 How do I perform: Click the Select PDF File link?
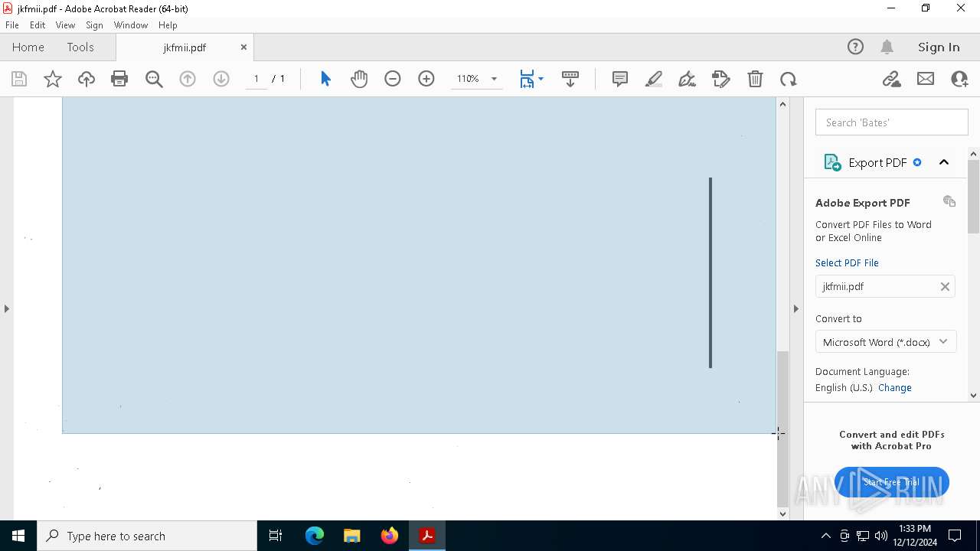[x=847, y=262]
